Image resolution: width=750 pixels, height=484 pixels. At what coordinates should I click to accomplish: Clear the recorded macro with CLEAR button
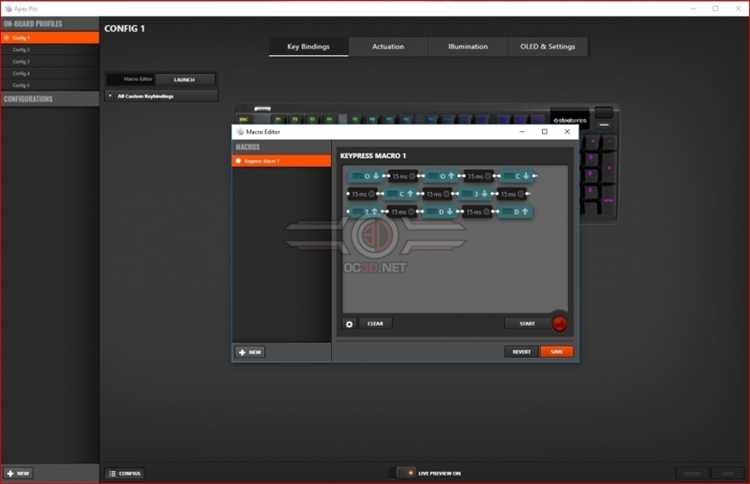pyautogui.click(x=375, y=324)
